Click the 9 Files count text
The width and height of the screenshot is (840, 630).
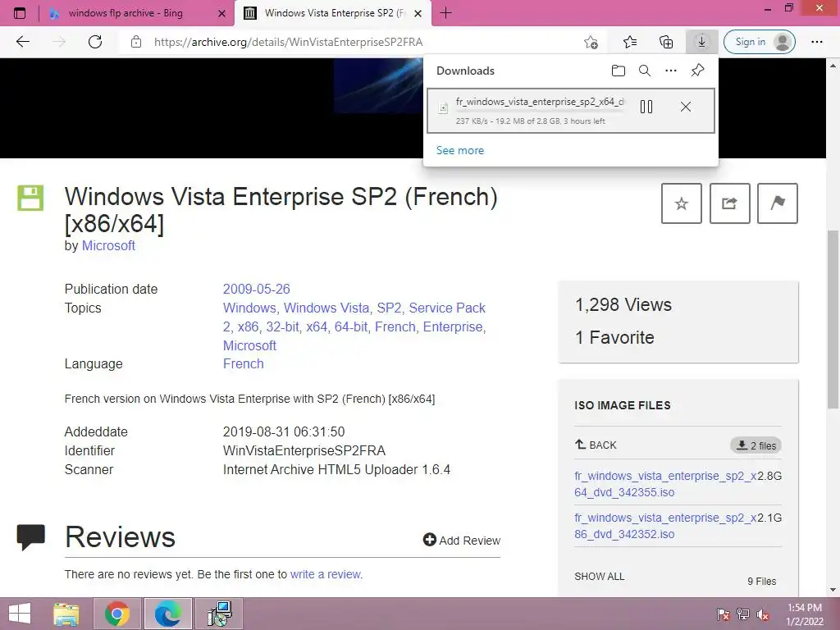click(762, 582)
